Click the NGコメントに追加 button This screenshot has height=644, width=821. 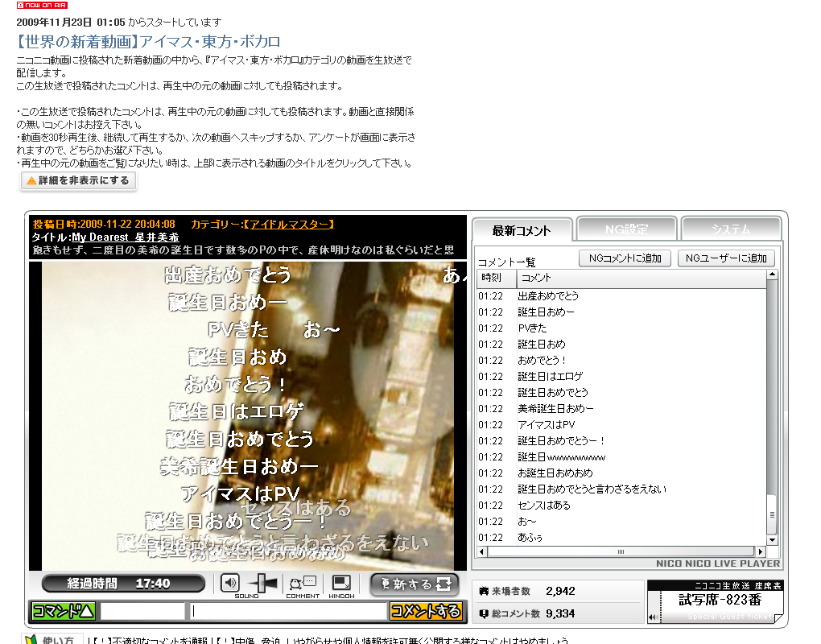625,258
